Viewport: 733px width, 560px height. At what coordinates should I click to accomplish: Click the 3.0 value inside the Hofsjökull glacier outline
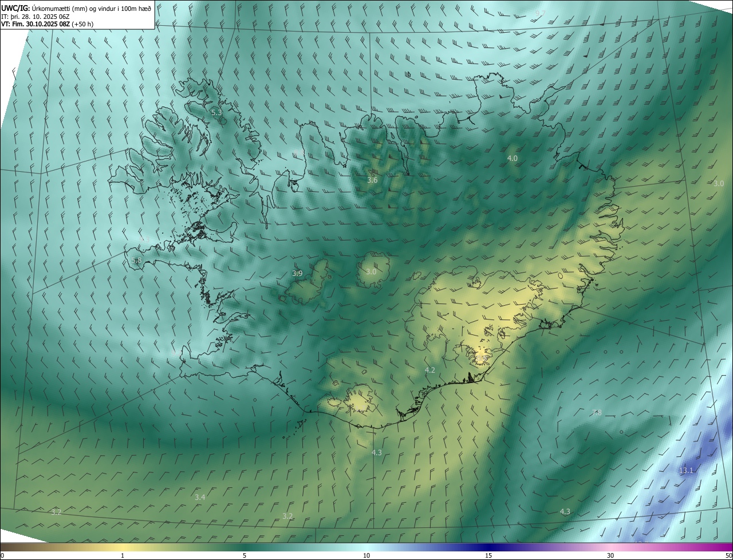click(x=371, y=271)
